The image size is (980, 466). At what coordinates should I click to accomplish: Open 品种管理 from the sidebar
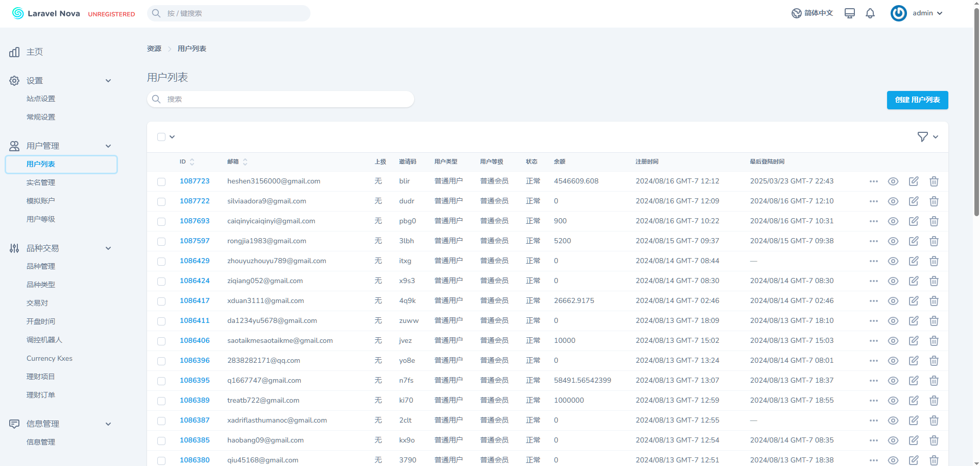coord(41,266)
